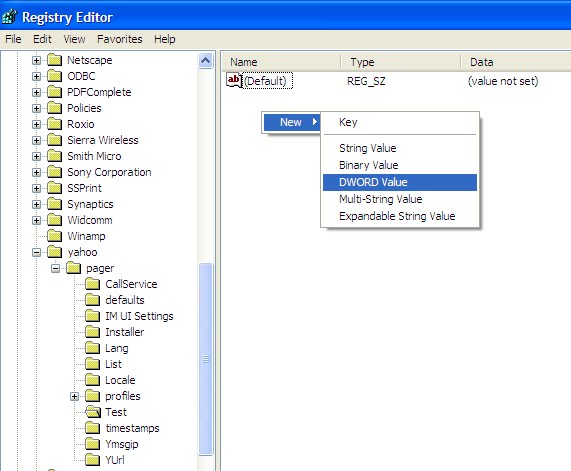Click the REG_SZ type cell

[x=366, y=81]
